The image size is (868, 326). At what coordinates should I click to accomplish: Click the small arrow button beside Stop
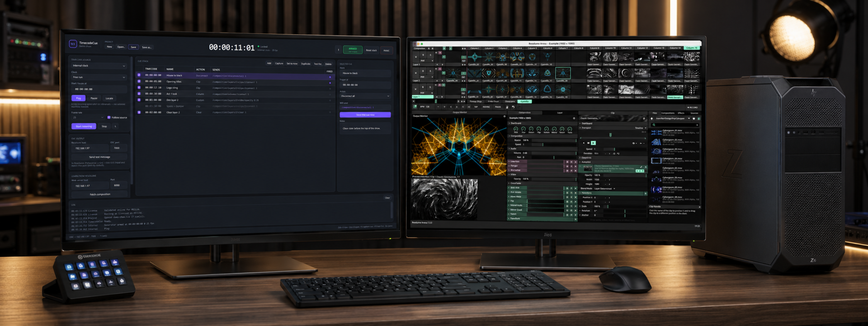(115, 126)
